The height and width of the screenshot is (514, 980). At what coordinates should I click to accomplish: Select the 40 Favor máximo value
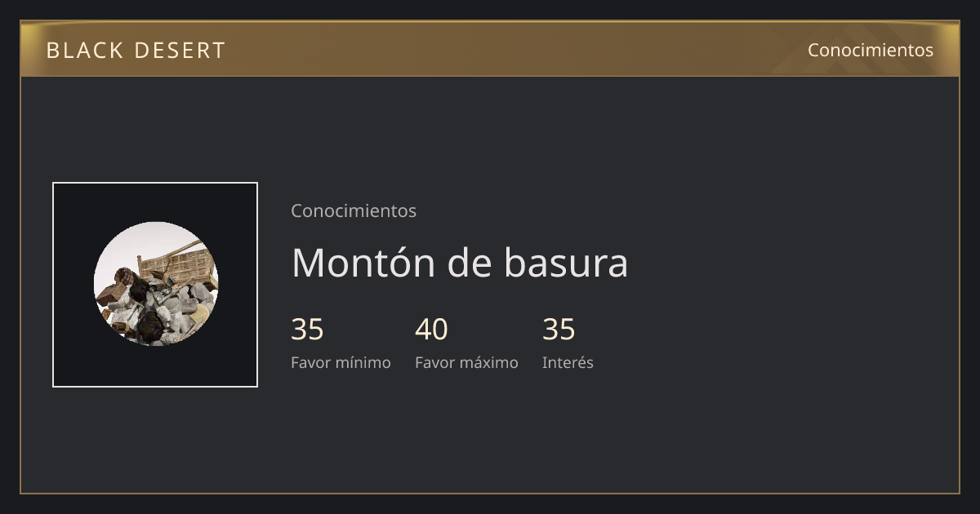pos(431,330)
